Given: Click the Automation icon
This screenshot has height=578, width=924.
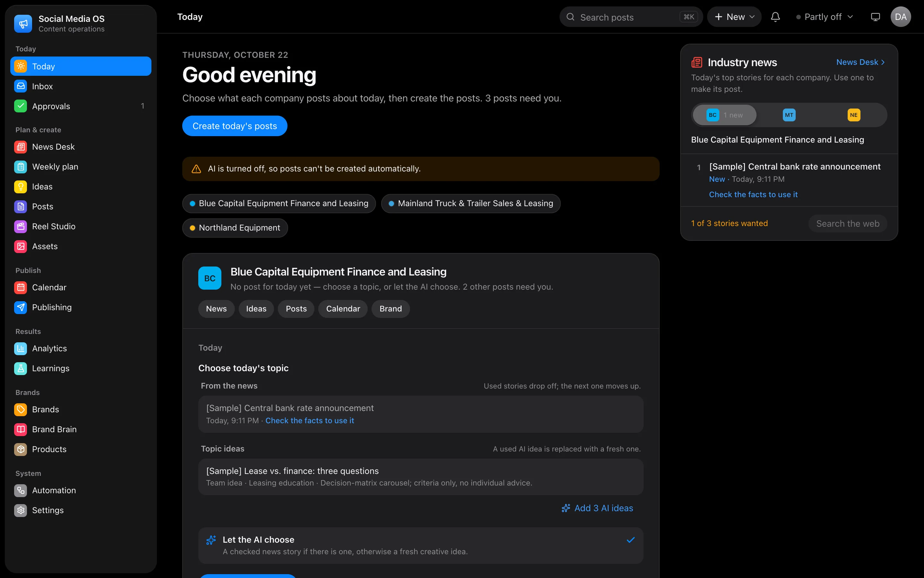Looking at the screenshot, I should pos(21,490).
